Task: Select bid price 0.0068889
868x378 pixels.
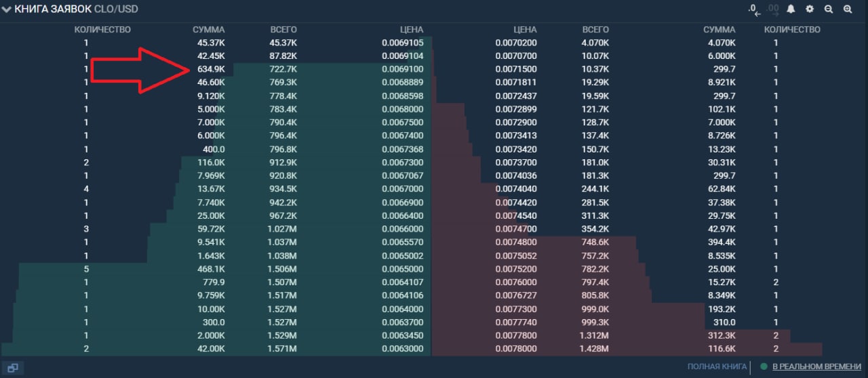Action: click(402, 83)
